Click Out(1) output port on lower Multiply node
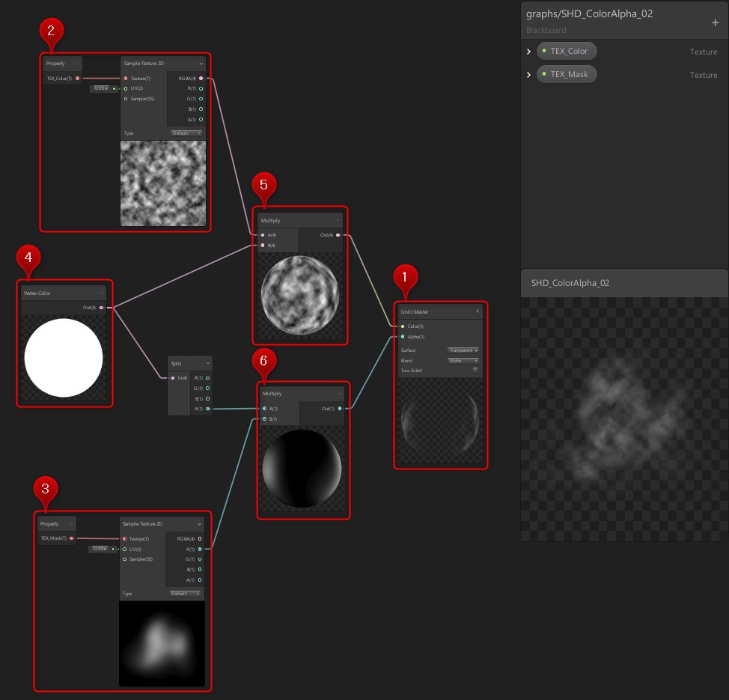 click(x=340, y=408)
